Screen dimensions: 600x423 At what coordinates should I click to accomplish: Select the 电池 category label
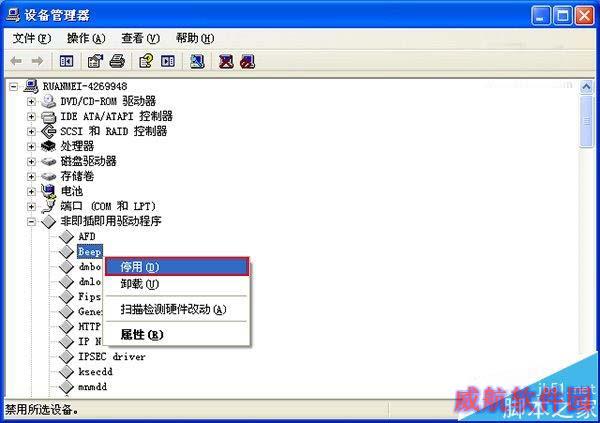72,191
